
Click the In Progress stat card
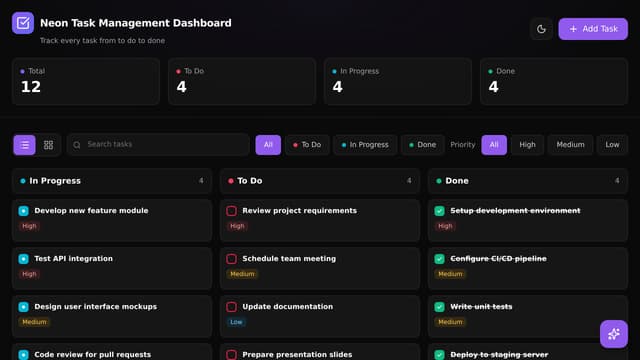(398, 82)
